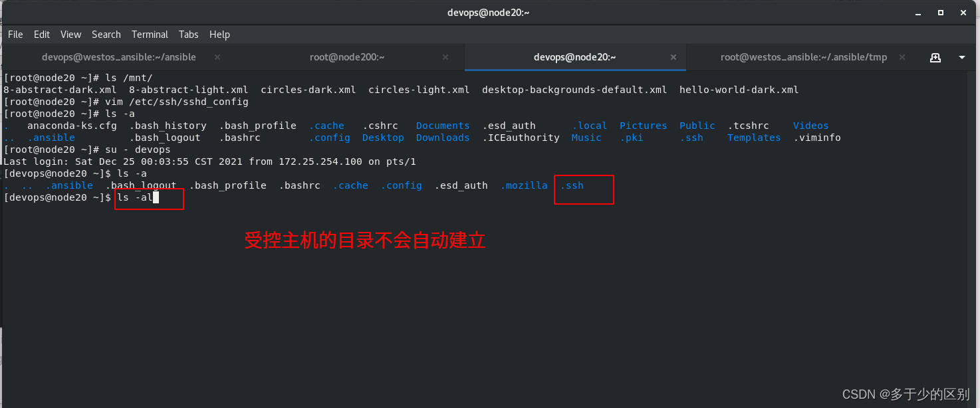Click the desktop-backgrounds-default.xml filename

coord(574,90)
